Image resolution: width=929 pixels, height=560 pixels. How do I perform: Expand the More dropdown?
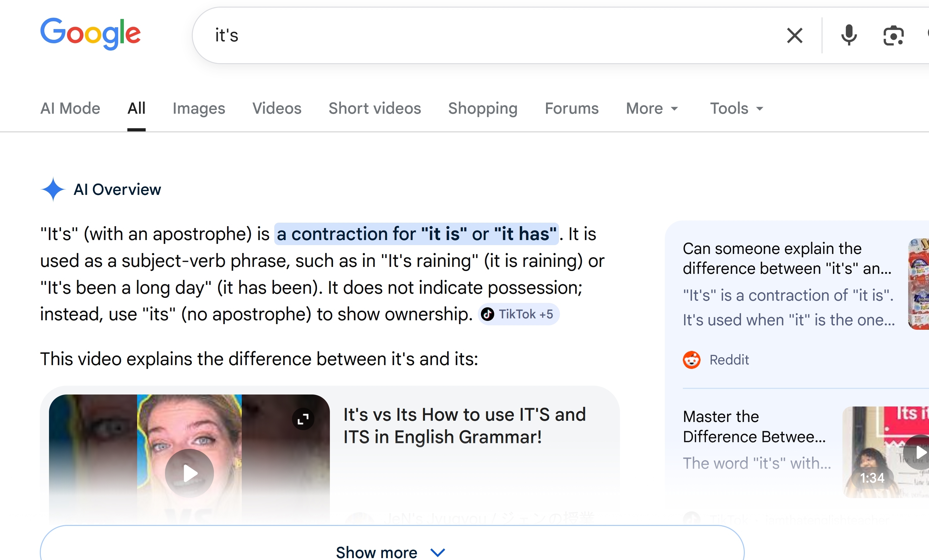[x=652, y=109]
